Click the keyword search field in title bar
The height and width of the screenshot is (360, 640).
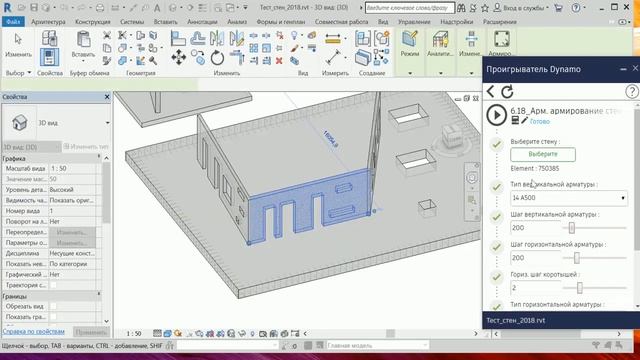pos(409,7)
